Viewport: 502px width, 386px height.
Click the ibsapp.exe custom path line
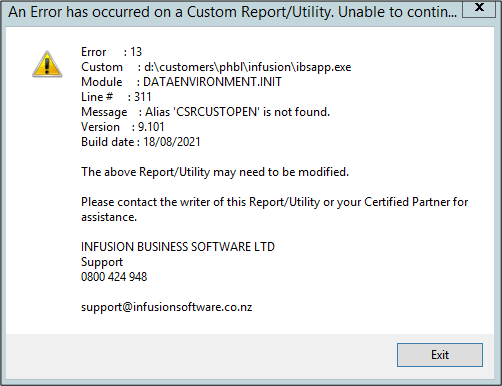coord(216,67)
